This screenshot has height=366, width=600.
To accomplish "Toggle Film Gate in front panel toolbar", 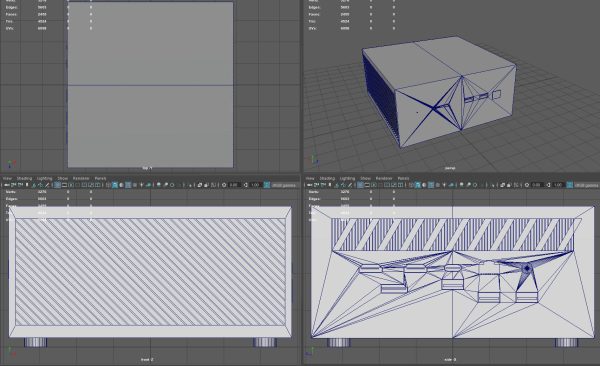I will (64, 185).
